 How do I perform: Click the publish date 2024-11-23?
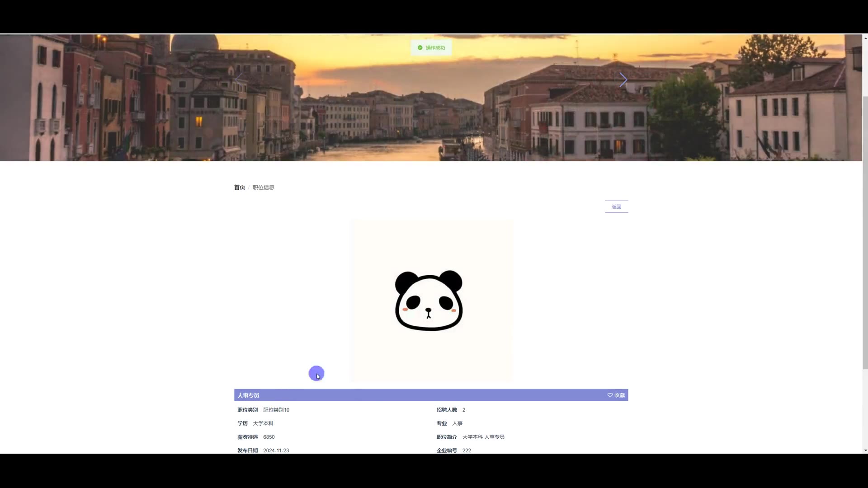pyautogui.click(x=276, y=450)
